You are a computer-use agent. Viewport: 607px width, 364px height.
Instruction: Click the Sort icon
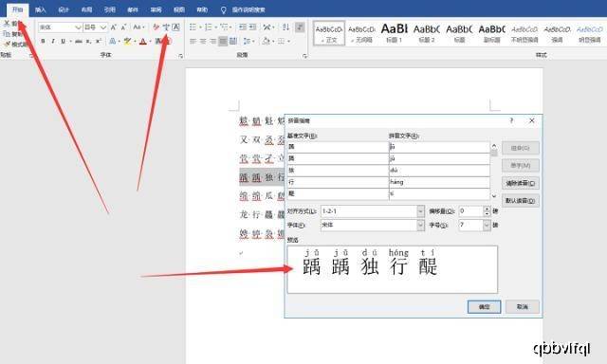click(285, 27)
